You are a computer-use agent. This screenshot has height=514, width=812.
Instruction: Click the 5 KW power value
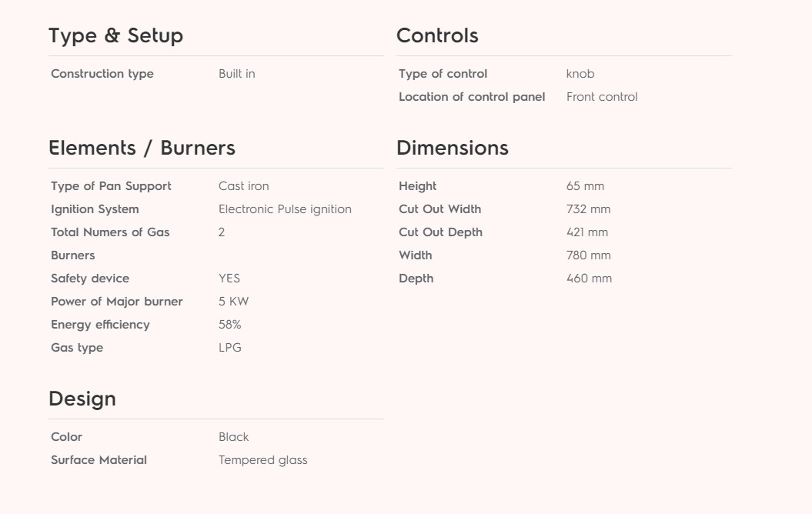pyautogui.click(x=233, y=302)
